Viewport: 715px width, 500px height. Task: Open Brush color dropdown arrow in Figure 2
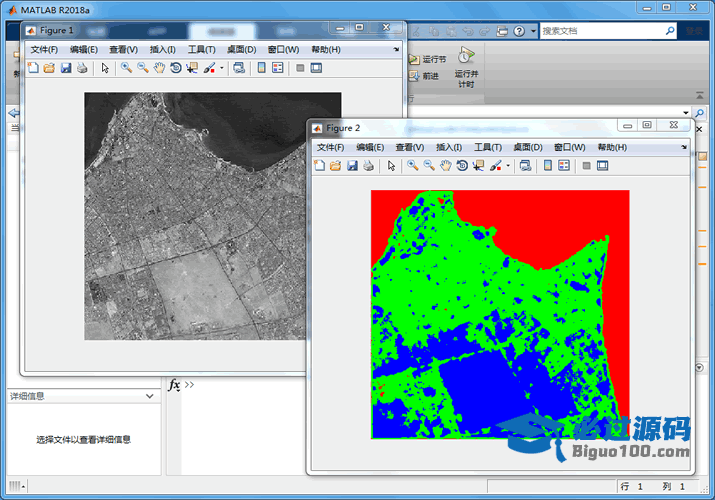pos(508,165)
